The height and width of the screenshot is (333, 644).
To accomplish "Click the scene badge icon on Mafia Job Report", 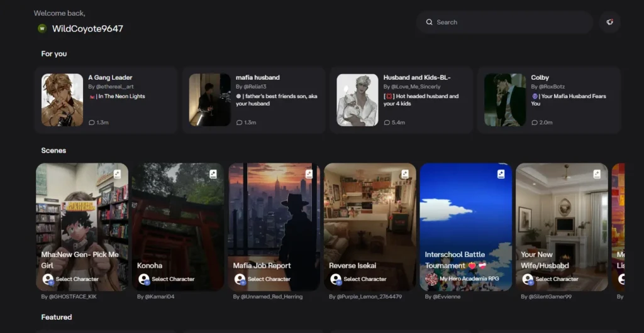I will pyautogui.click(x=309, y=174).
